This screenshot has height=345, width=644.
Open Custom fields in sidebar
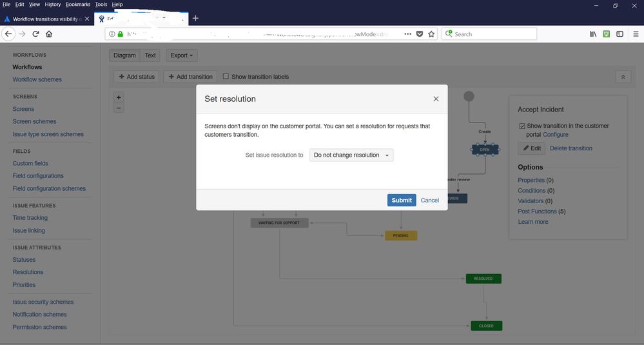pos(30,163)
